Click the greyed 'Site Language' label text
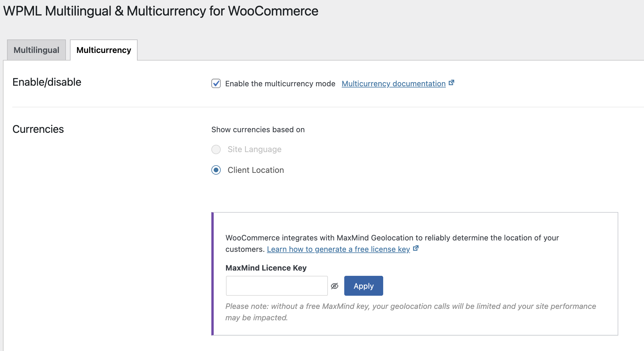Image resolution: width=644 pixels, height=351 pixels. click(x=254, y=149)
